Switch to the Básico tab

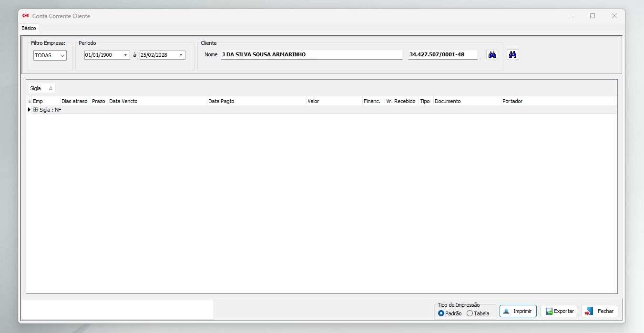[x=29, y=28]
